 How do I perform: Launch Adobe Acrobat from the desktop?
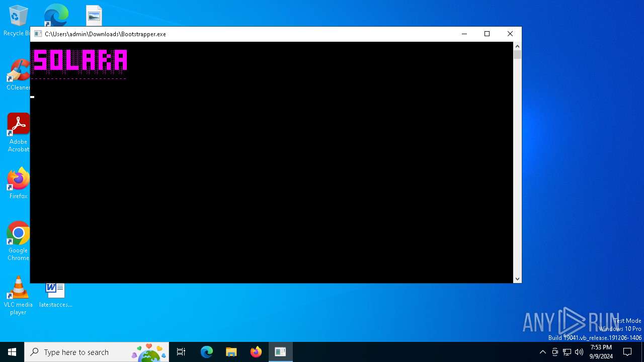pos(19,132)
